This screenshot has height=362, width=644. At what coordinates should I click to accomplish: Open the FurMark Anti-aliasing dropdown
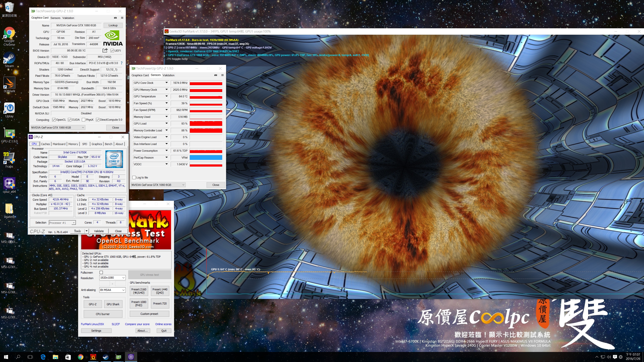coord(112,290)
